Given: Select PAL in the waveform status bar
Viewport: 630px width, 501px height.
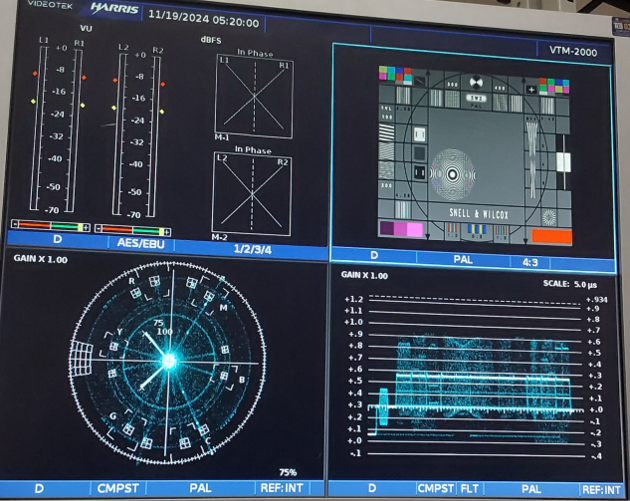Looking at the screenshot, I should click(531, 489).
